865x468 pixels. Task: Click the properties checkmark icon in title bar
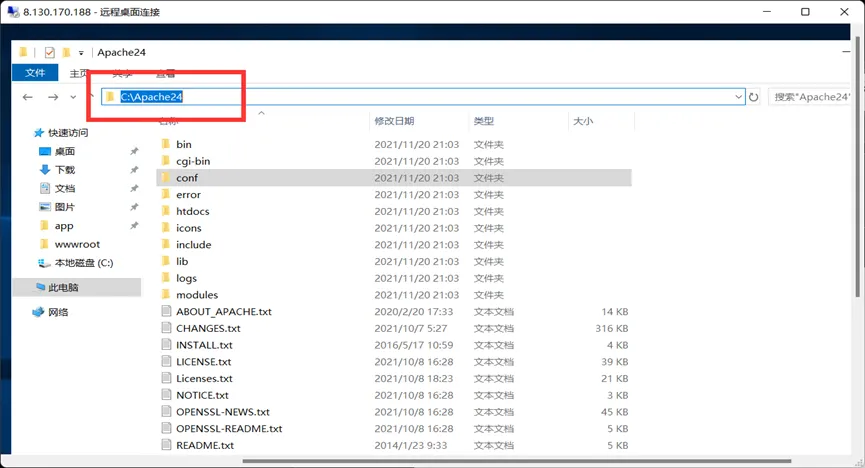(50, 52)
